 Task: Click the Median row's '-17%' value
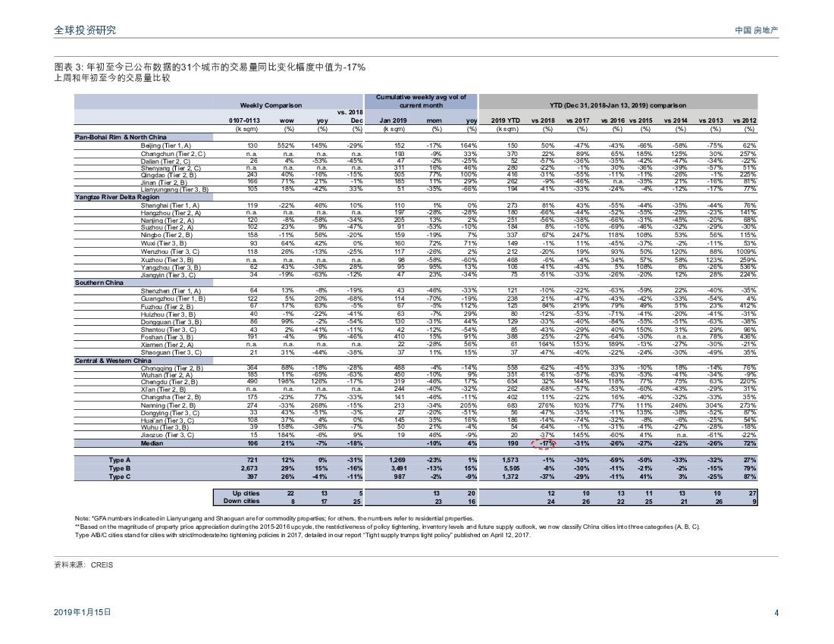click(x=547, y=443)
